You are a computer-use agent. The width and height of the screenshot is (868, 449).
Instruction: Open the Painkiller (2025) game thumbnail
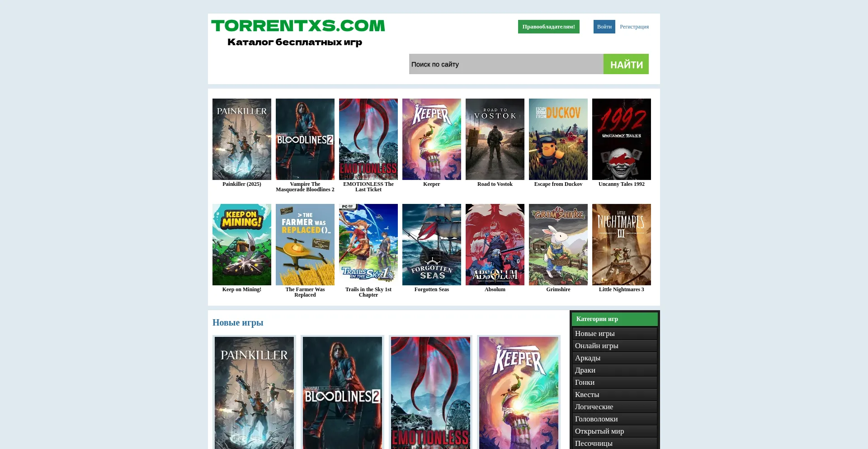(241, 139)
